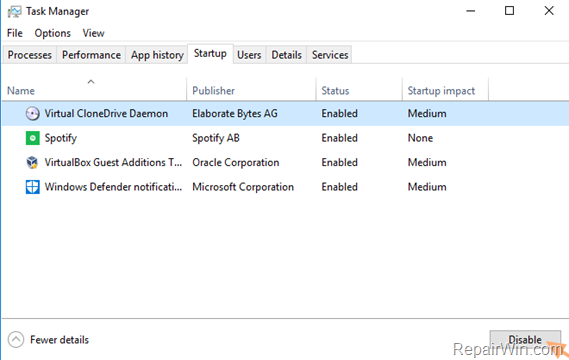
Task: Minimize the Task Manager window
Action: coord(471,11)
